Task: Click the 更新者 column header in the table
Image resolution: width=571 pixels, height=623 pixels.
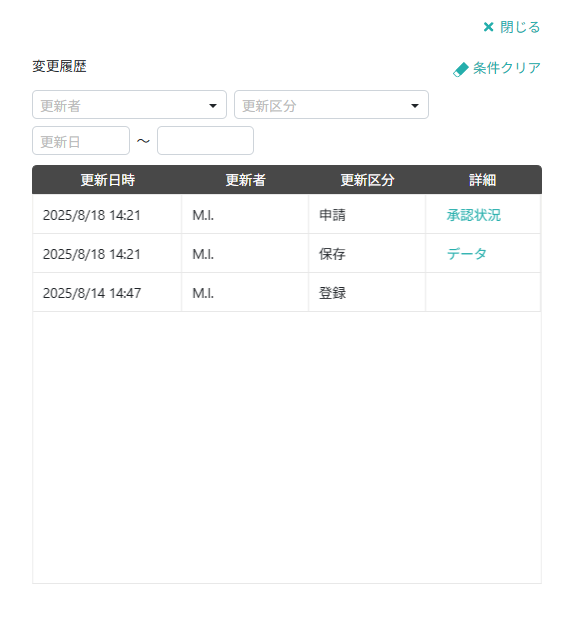Action: click(x=245, y=180)
